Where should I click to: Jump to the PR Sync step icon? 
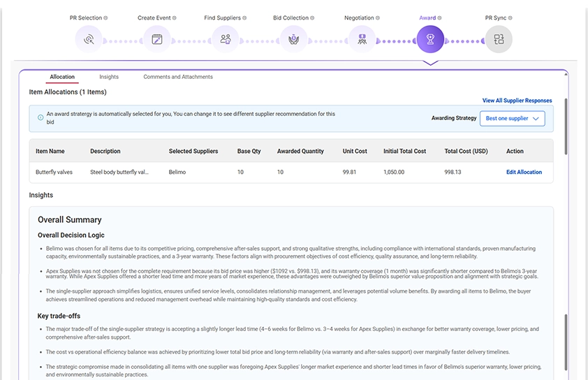coord(499,40)
